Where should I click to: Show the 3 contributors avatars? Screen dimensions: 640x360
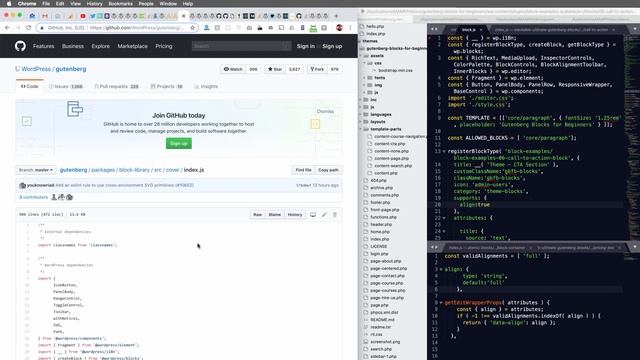click(x=62, y=197)
